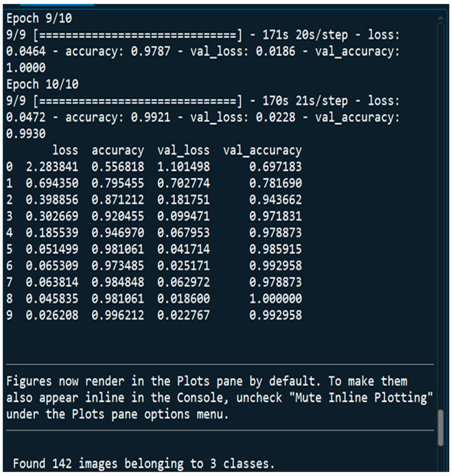
Task: Click the 0.996212 accuracy value in row 9
Action: coord(118,315)
